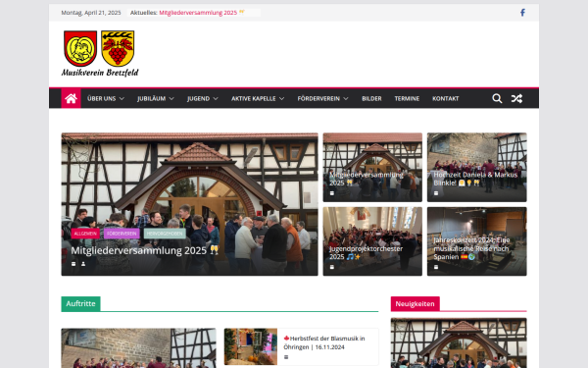Open the Herbstfest post thumbnail
Viewport: 588px width, 368px height.
(251, 346)
